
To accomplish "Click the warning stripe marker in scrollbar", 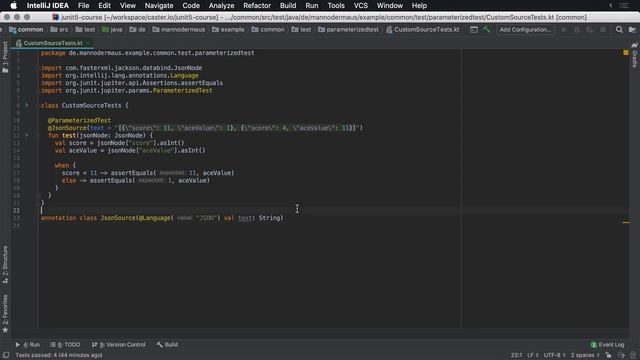I will [x=626, y=222].
